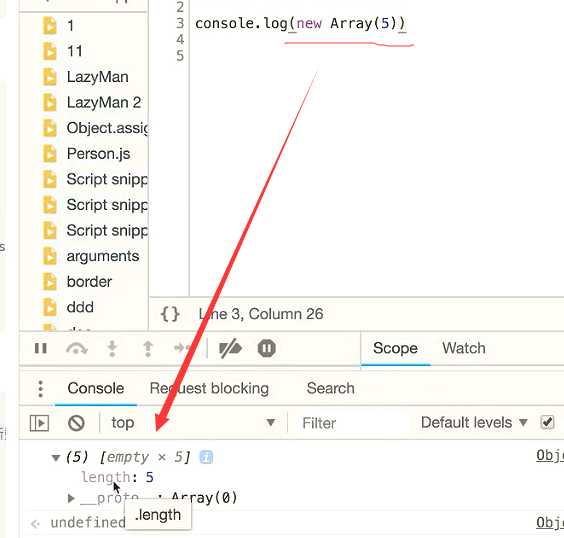564x538 pixels.
Task: Expand the __proto__ Array(0) entry
Action: point(71,498)
